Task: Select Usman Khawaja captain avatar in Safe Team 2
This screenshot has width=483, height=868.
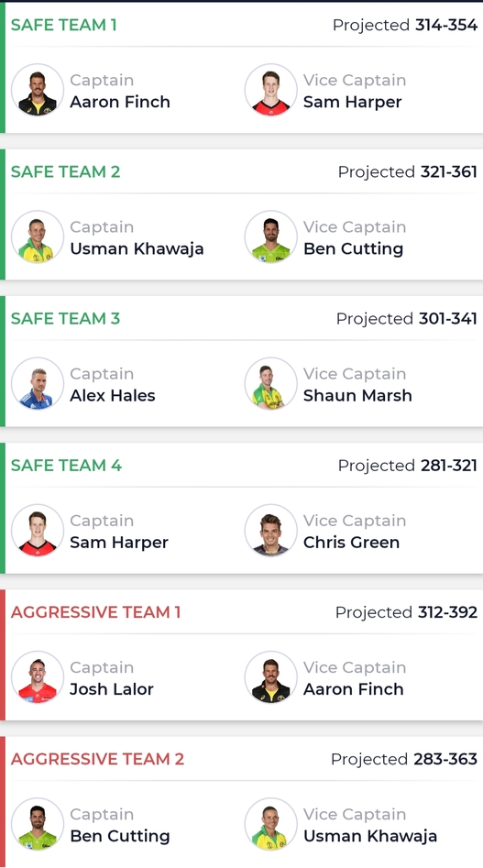Action: point(38,236)
